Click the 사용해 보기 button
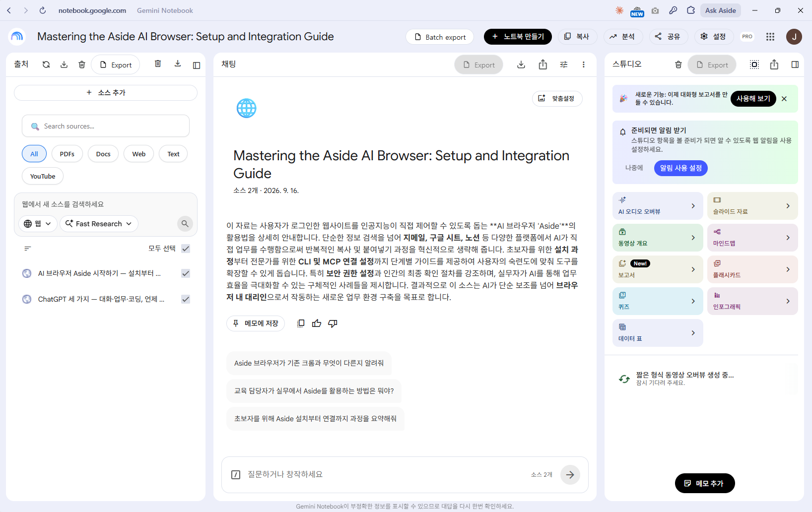The image size is (812, 512). [753, 99]
